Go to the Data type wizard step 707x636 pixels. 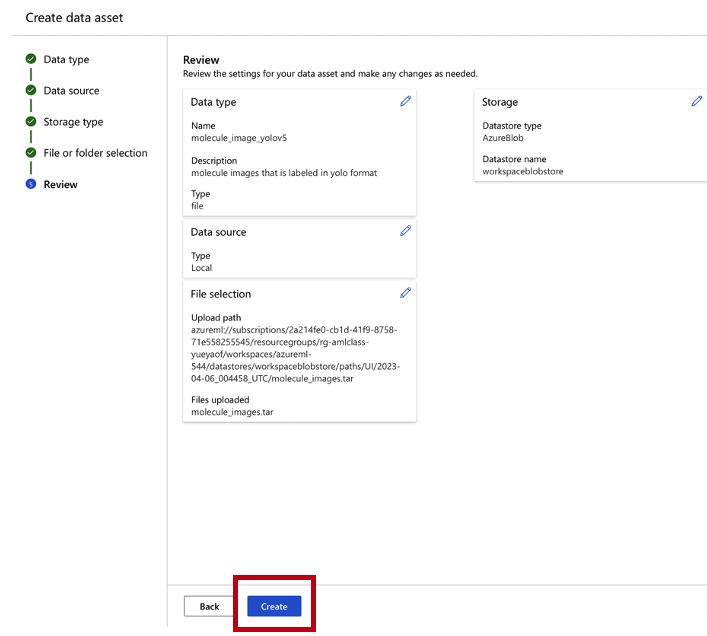(x=66, y=59)
